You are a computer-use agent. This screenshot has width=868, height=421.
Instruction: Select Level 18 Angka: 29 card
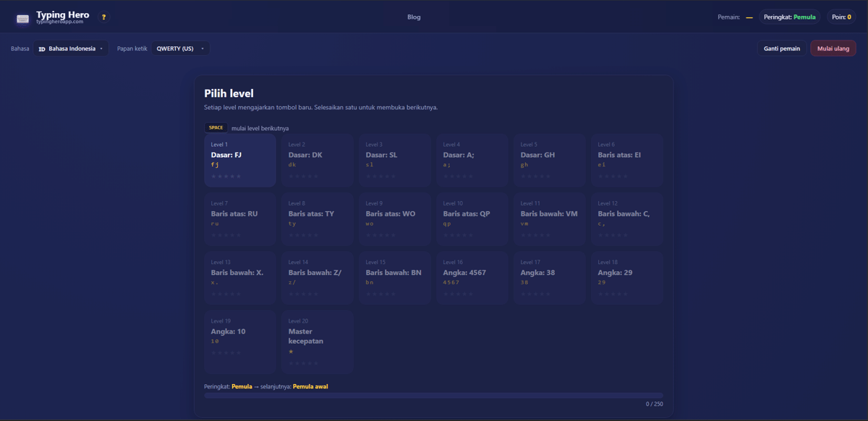tap(627, 278)
